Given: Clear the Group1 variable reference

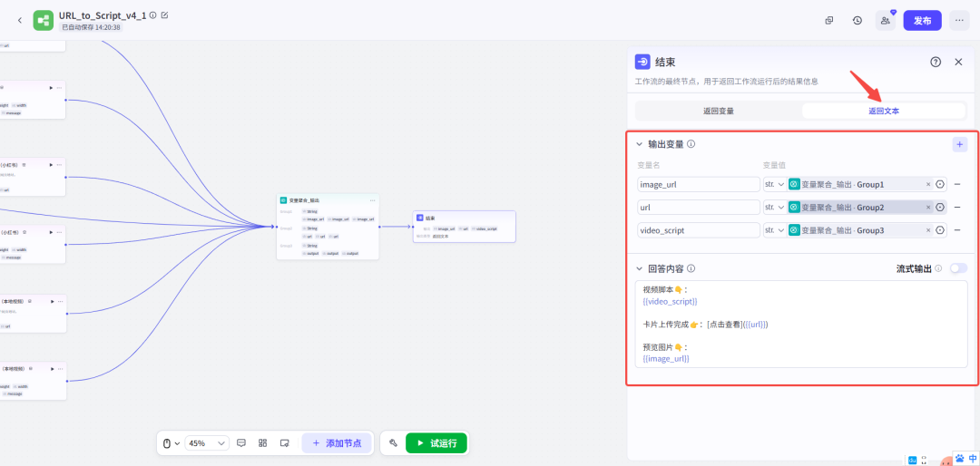Looking at the screenshot, I should click(x=928, y=184).
